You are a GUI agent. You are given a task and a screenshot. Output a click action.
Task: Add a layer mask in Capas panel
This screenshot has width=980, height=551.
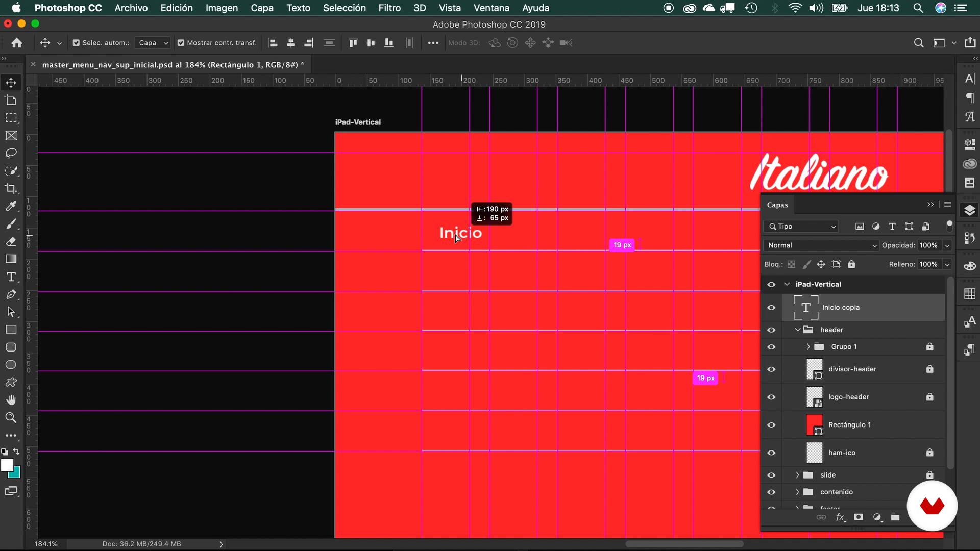pyautogui.click(x=859, y=517)
